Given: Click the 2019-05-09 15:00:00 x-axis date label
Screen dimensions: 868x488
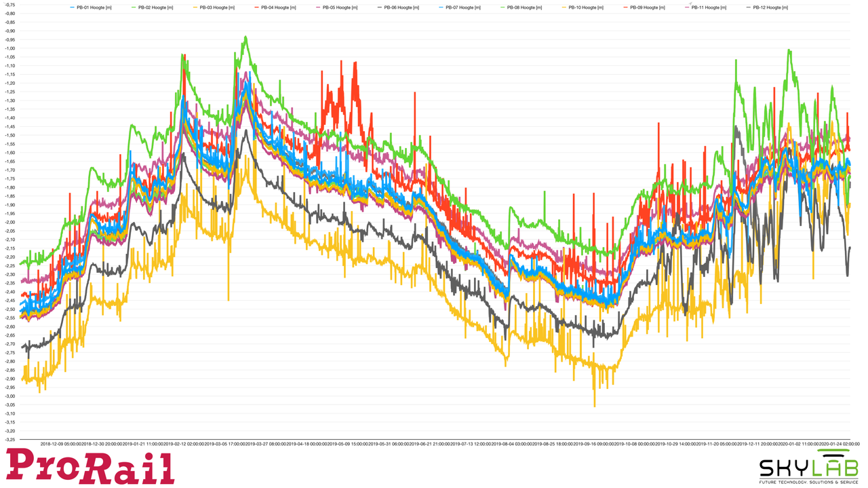Looking at the screenshot, I should tap(349, 444).
